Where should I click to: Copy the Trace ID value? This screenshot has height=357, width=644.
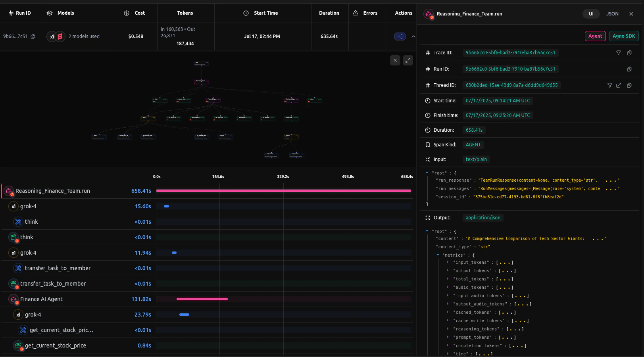coord(629,53)
